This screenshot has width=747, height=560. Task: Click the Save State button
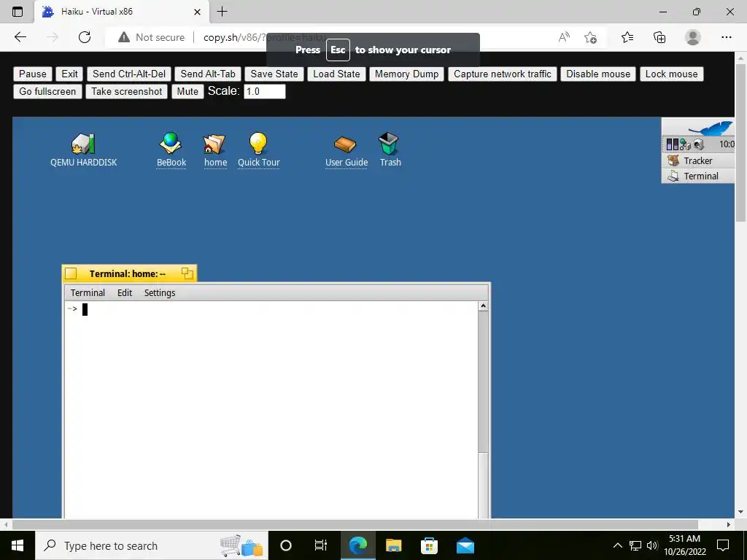(x=274, y=74)
